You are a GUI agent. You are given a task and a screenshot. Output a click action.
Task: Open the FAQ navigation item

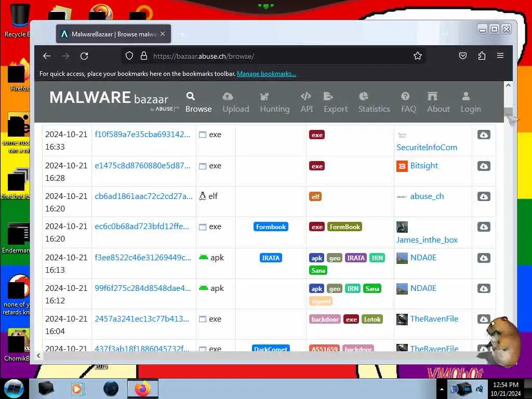click(408, 102)
